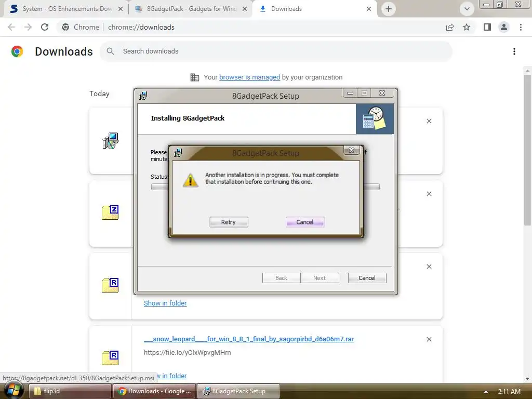Screen dimensions: 532x399
Task: Click Cancel at bottom of 8GadgetPack Setup wizard
Action: coord(367,278)
